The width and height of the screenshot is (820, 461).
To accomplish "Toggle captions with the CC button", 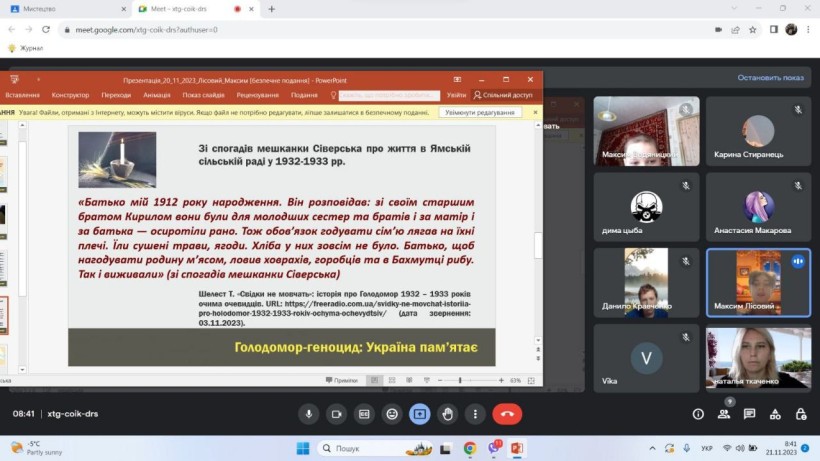I will coord(364,414).
